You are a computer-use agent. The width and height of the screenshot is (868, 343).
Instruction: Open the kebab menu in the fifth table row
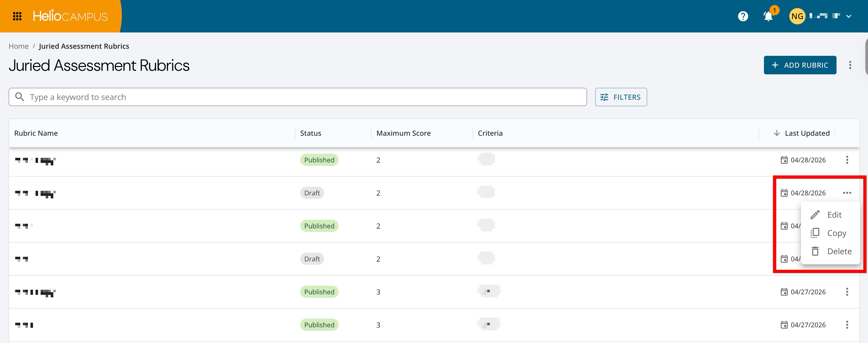[847, 292]
